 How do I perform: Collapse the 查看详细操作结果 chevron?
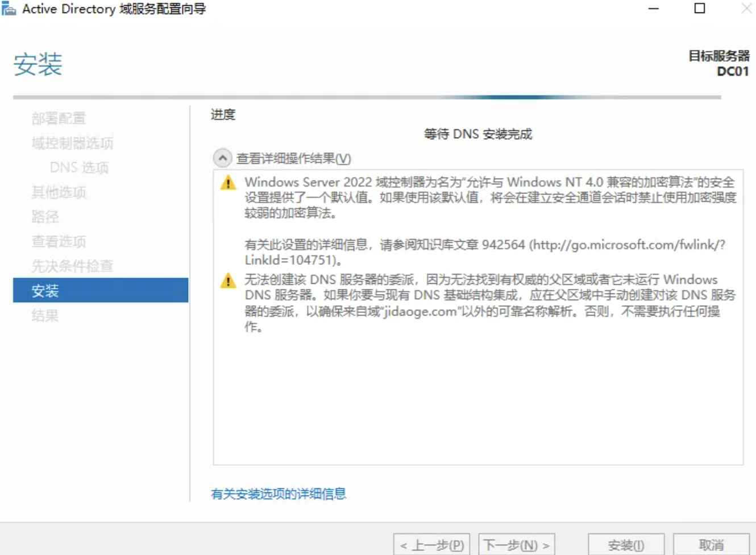222,158
